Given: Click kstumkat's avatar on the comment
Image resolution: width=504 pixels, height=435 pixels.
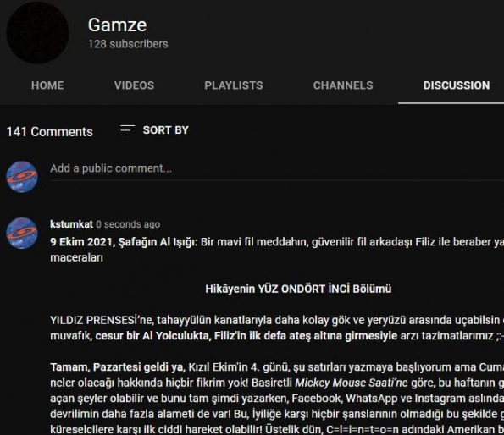Looking at the screenshot, I should coord(22,233).
